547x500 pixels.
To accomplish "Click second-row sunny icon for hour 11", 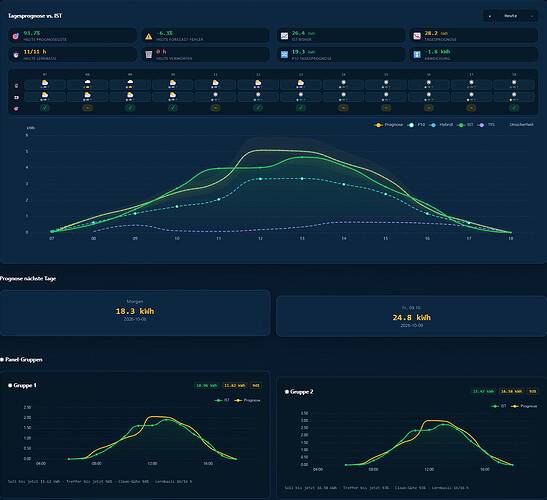I will pos(216,95).
